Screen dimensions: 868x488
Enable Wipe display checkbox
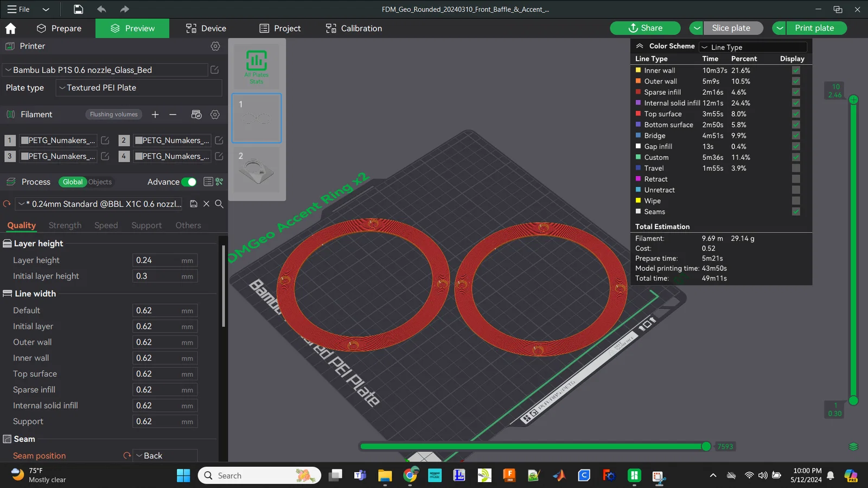pos(796,201)
